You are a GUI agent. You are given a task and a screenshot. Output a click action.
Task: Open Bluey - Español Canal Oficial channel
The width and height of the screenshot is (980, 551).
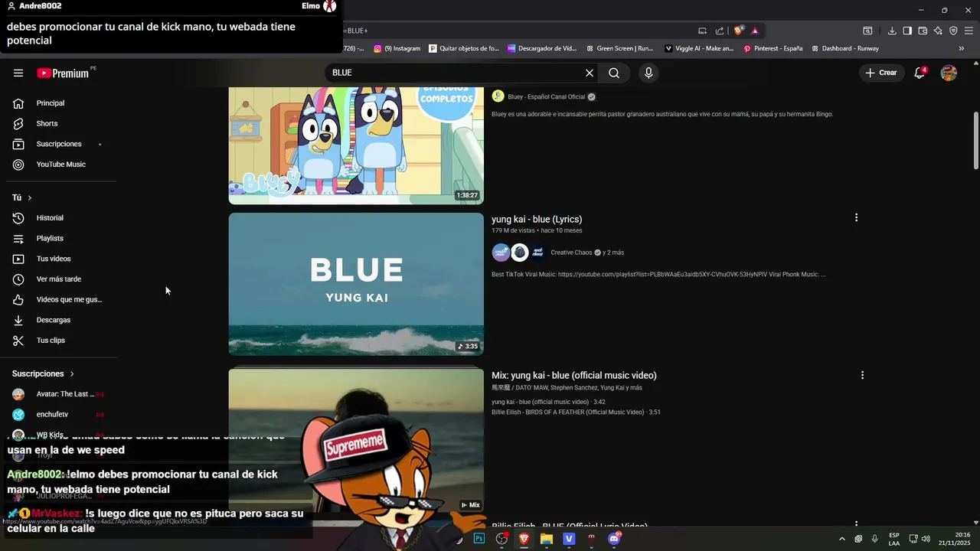click(546, 97)
